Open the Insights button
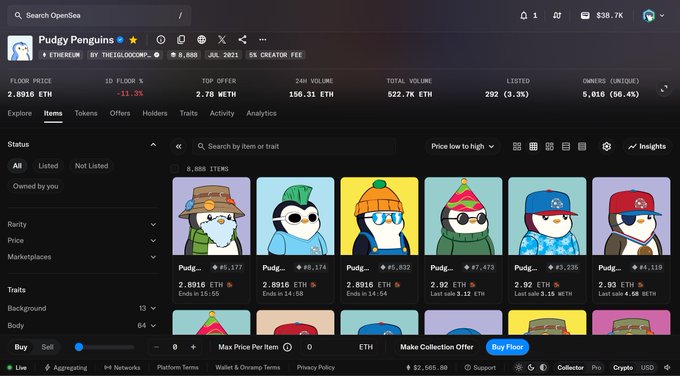Screen dimensions: 680x376 (x=647, y=147)
